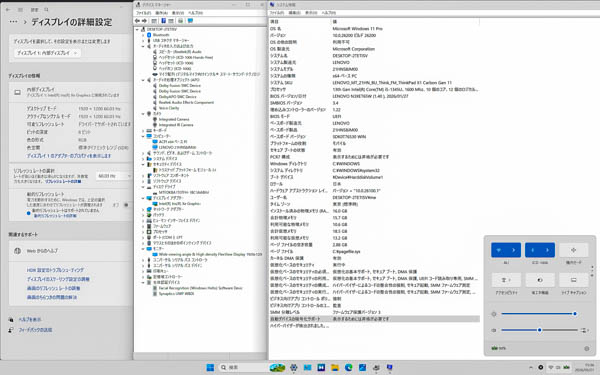Go back in the Device Manager toolbar
Viewport: 600px width, 375px height.
pyautogui.click(x=137, y=21)
